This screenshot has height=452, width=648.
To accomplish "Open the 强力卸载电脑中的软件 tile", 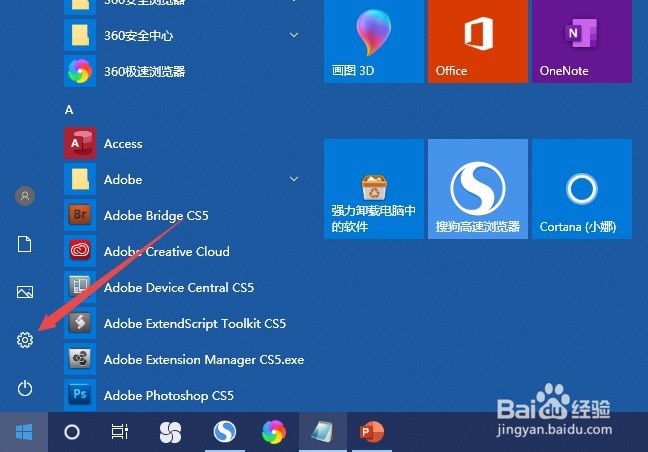I will pyautogui.click(x=374, y=189).
